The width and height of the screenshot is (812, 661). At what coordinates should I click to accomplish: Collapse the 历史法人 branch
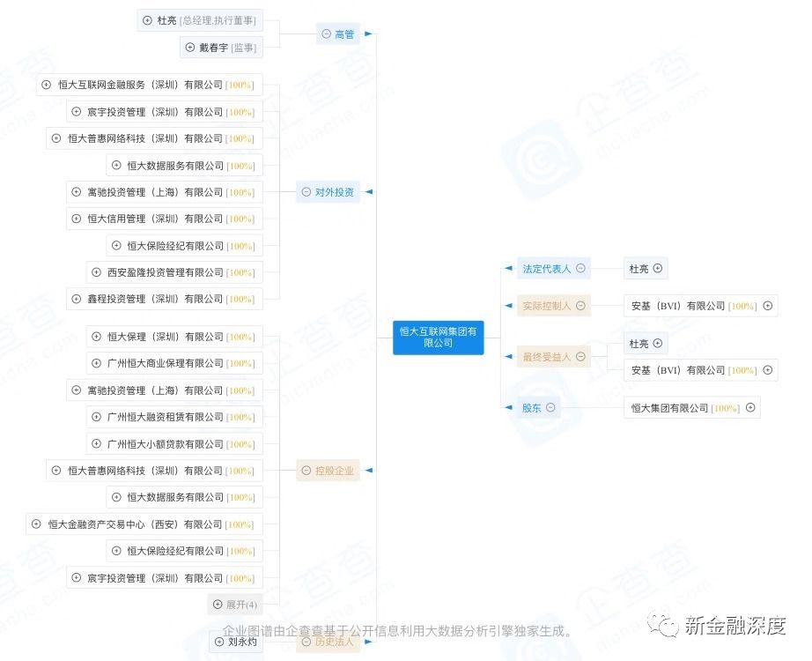click(306, 642)
